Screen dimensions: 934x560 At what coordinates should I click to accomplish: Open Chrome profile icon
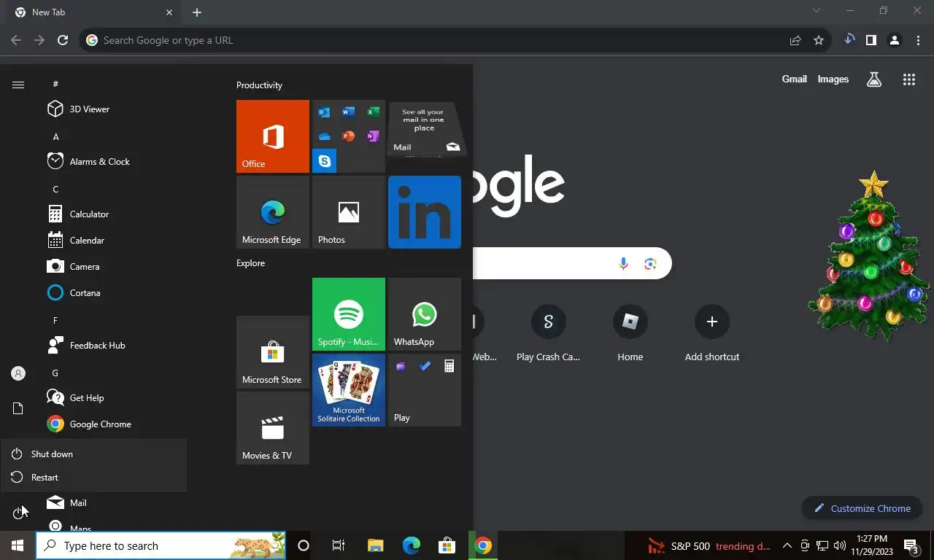[894, 40]
